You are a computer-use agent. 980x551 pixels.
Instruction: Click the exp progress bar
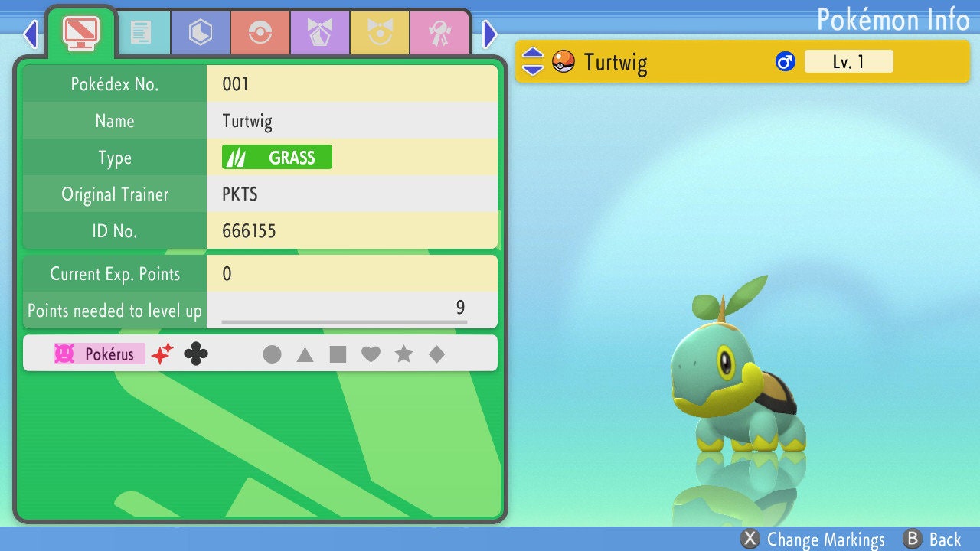344,322
